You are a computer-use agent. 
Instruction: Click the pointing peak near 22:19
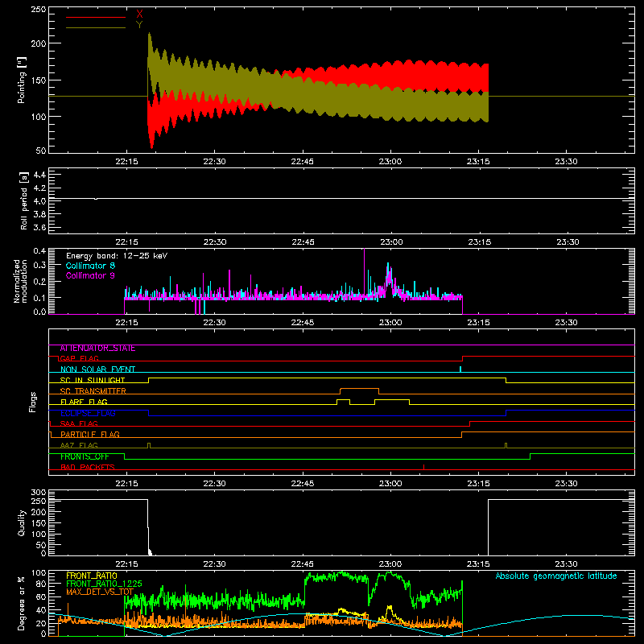[149, 35]
